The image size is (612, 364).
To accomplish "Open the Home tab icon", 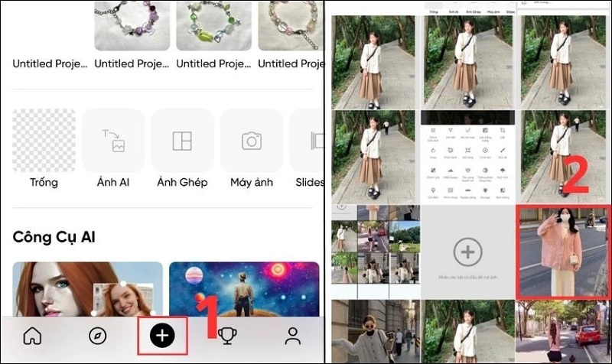I will coord(32,336).
